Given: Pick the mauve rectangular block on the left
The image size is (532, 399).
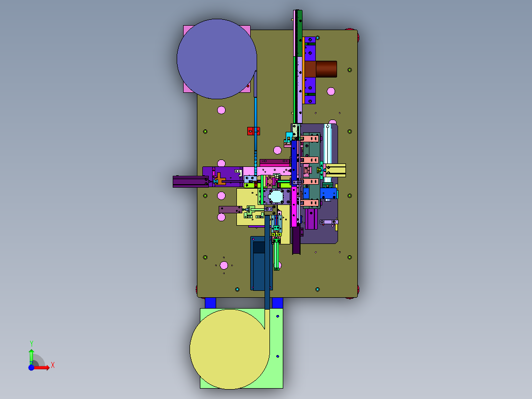Looking at the screenshot, I should [x=230, y=209].
